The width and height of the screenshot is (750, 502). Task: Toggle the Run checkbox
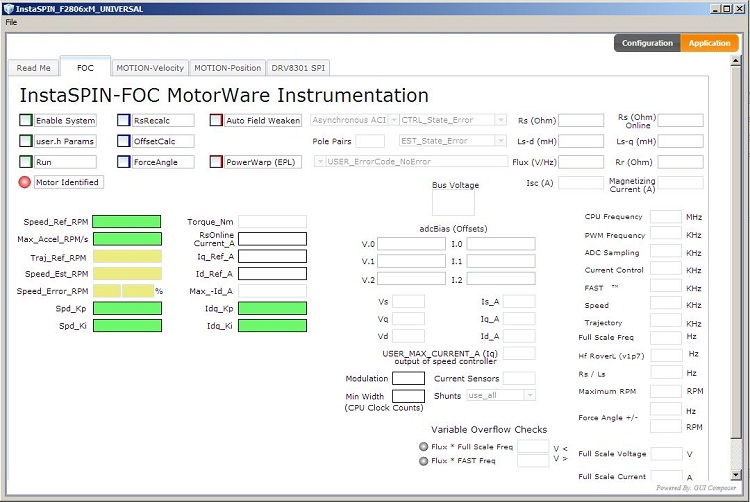[x=26, y=162]
